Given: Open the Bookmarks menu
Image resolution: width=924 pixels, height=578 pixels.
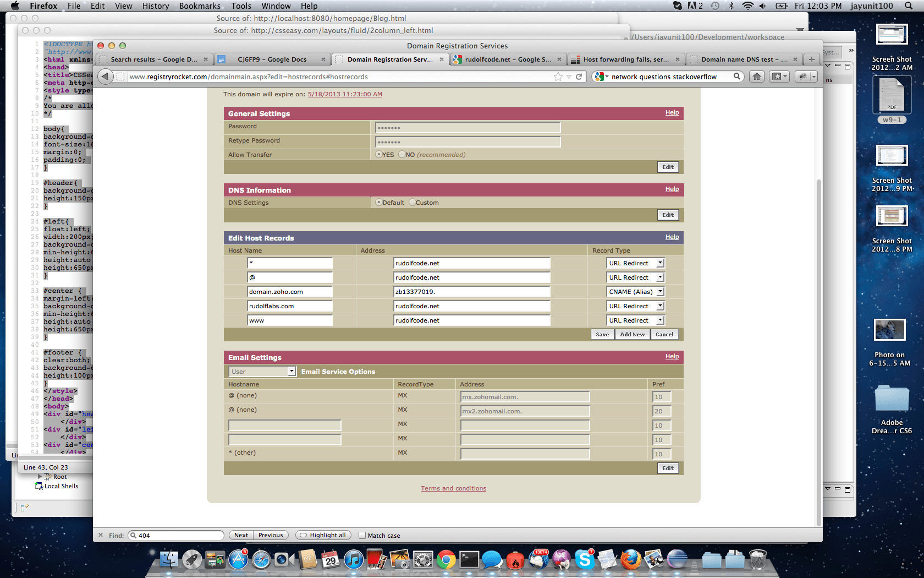Looking at the screenshot, I should (x=200, y=6).
